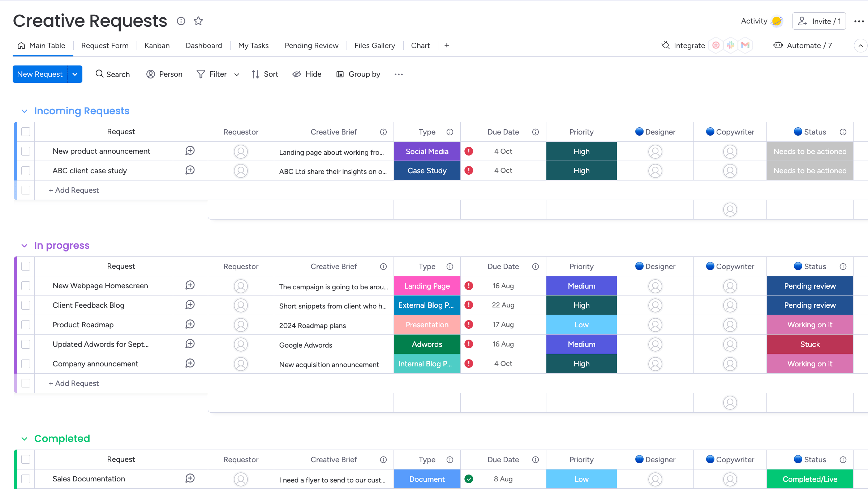Select all items in In progress group

click(26, 266)
